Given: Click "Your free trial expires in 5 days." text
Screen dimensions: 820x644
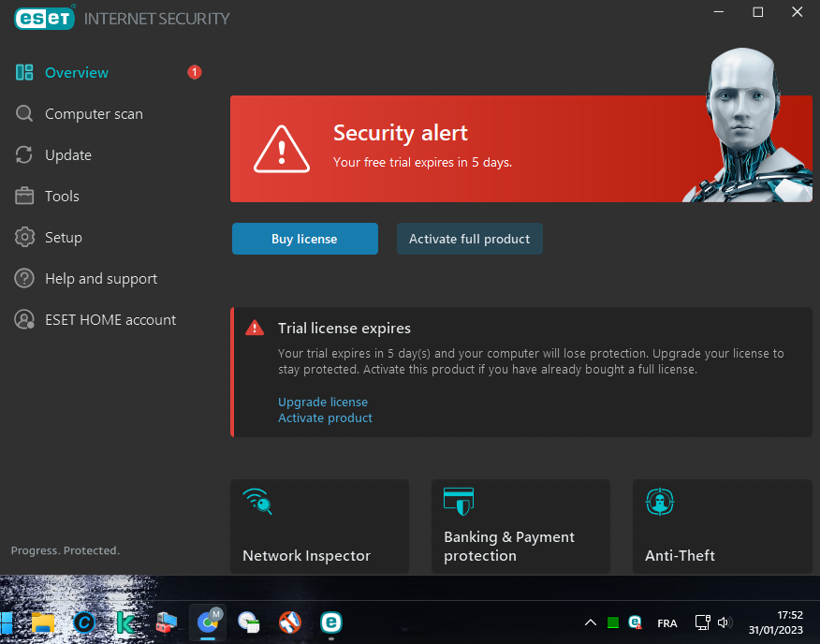Looking at the screenshot, I should click(422, 163).
